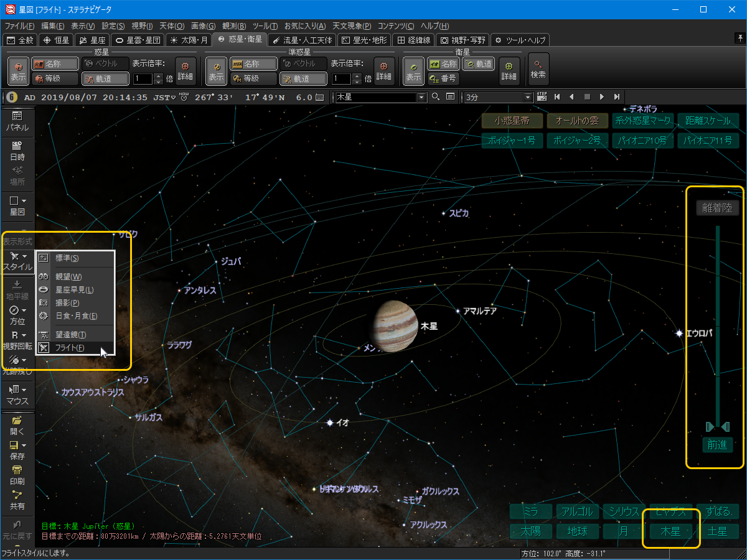Switch to the 恒星 ribbon tab
This screenshot has width=747, height=560.
(x=56, y=40)
